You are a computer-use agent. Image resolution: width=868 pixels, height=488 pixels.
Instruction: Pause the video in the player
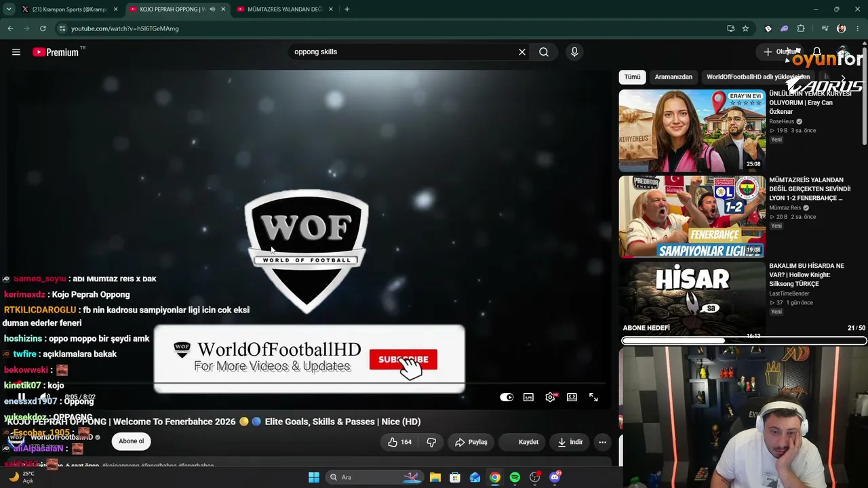pyautogui.click(x=22, y=397)
